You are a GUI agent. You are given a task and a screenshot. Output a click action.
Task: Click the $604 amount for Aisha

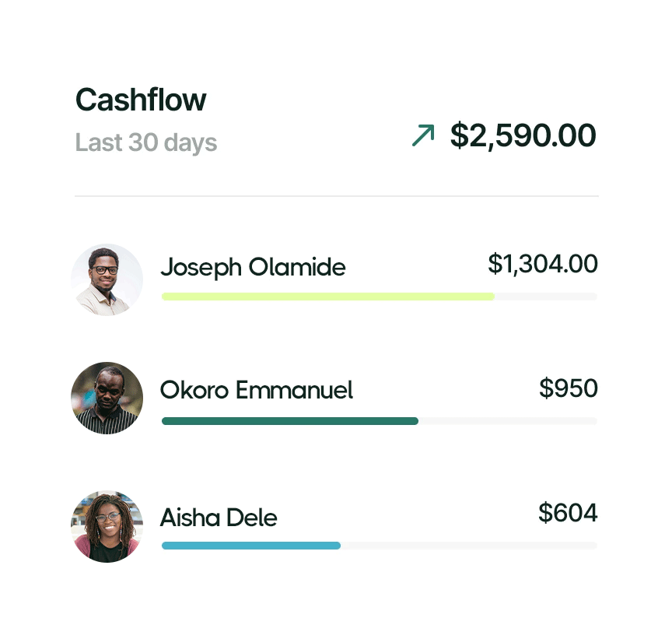(568, 512)
